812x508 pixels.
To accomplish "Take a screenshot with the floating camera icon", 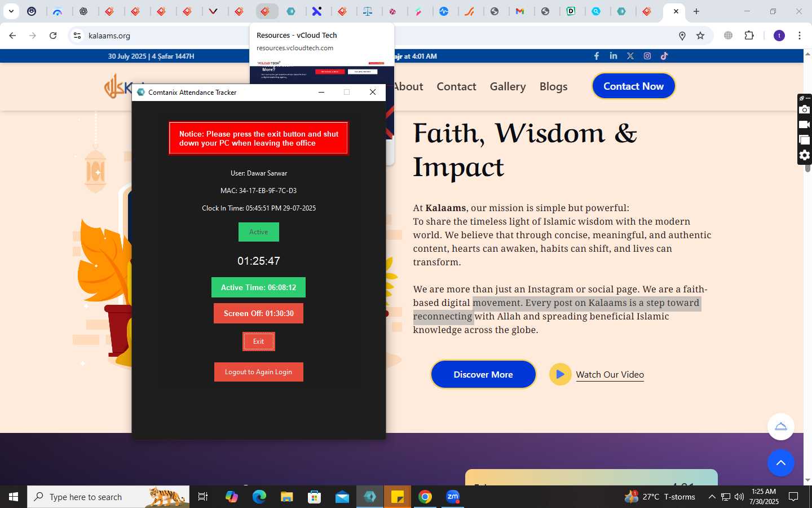I will click(805, 110).
